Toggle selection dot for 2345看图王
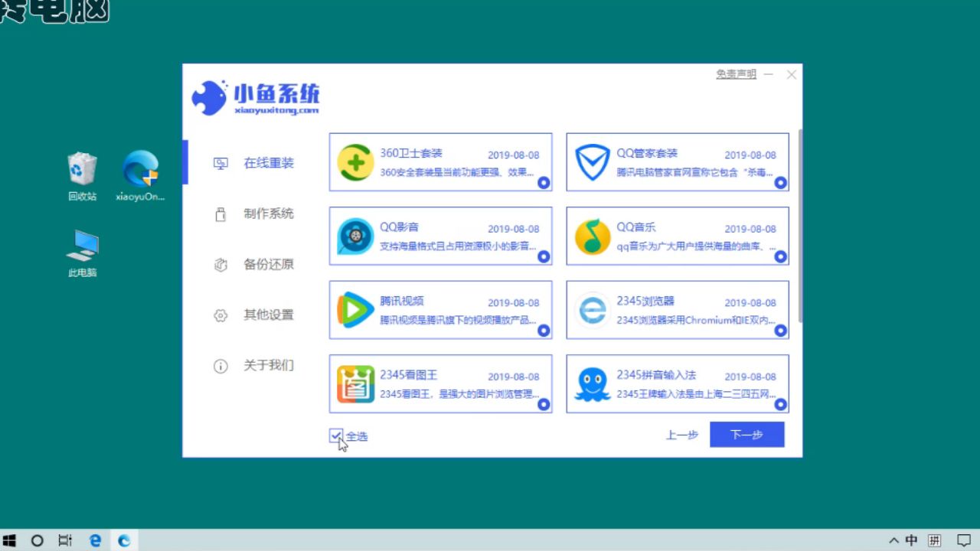Image resolution: width=980 pixels, height=551 pixels. pyautogui.click(x=544, y=405)
